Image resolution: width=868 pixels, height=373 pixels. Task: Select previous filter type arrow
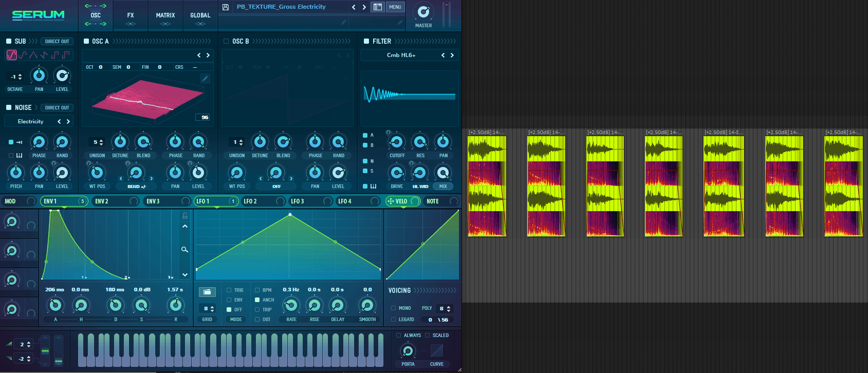[443, 55]
